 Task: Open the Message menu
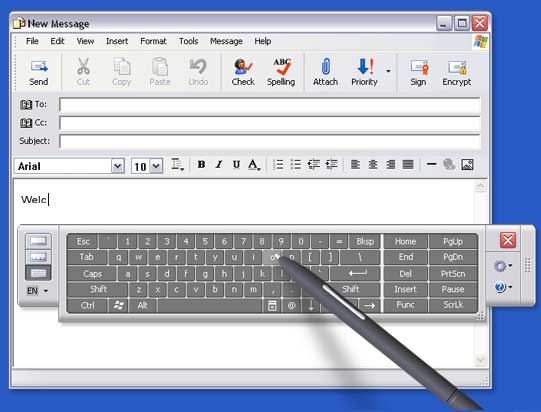226,41
